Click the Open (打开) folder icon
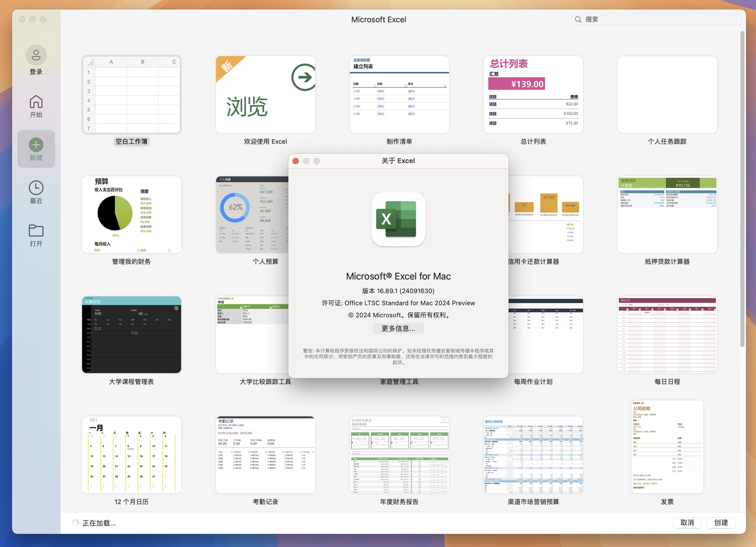 coord(36,230)
